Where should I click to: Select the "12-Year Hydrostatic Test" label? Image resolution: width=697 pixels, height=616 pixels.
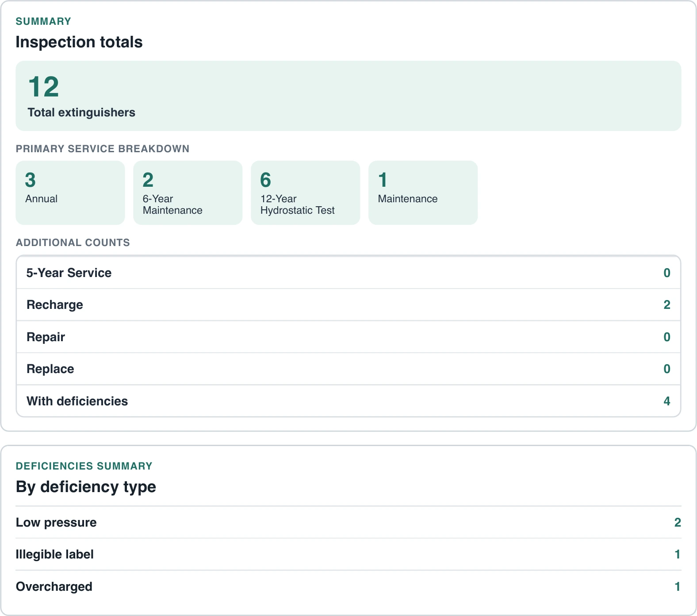pos(298,204)
